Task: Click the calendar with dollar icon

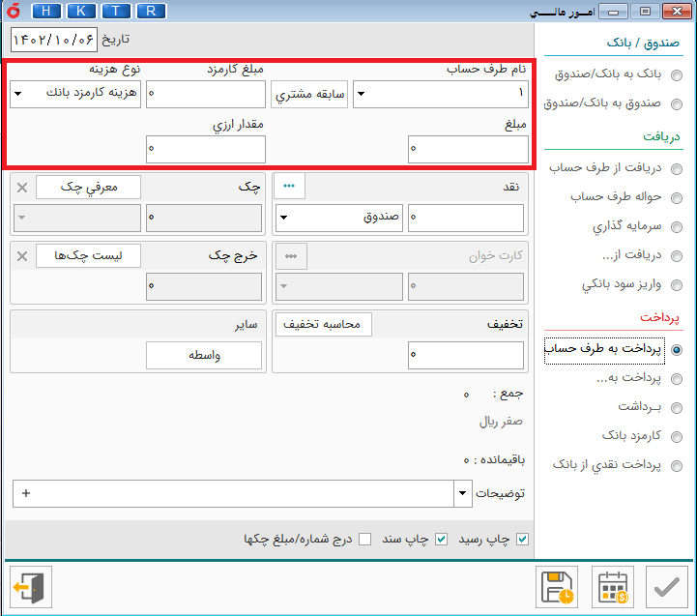Action: point(612,587)
